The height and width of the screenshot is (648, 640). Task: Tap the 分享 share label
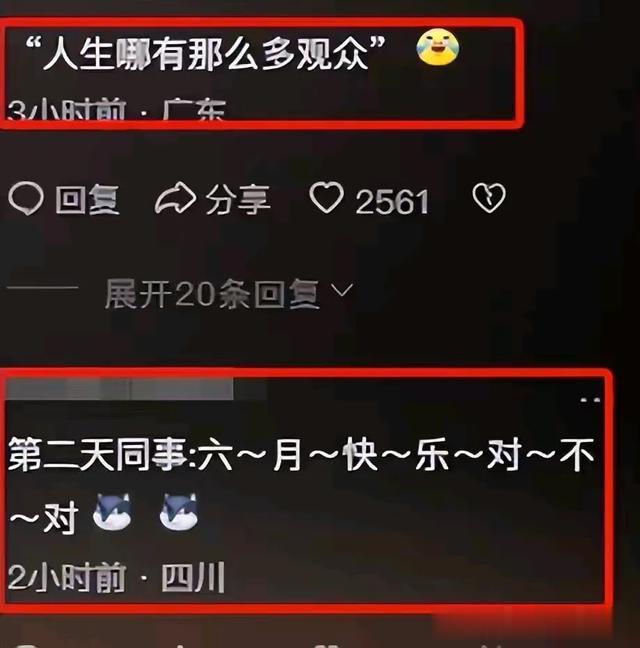point(238,200)
